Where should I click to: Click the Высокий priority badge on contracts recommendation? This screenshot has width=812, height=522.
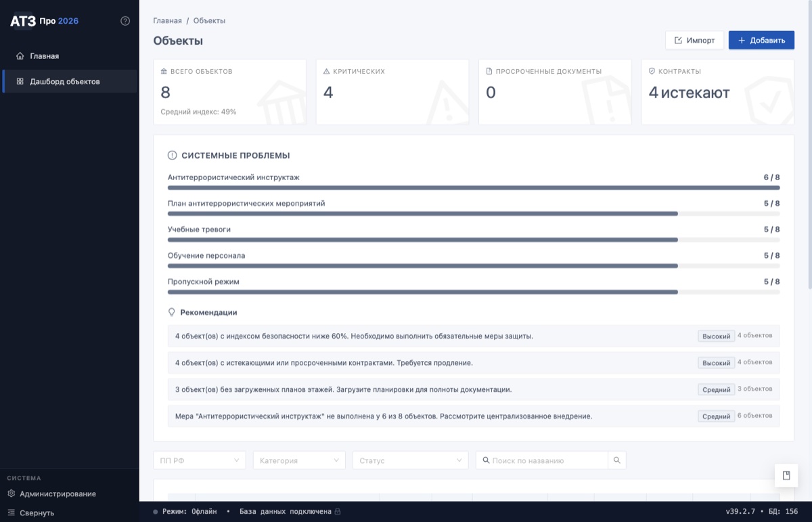tap(716, 362)
